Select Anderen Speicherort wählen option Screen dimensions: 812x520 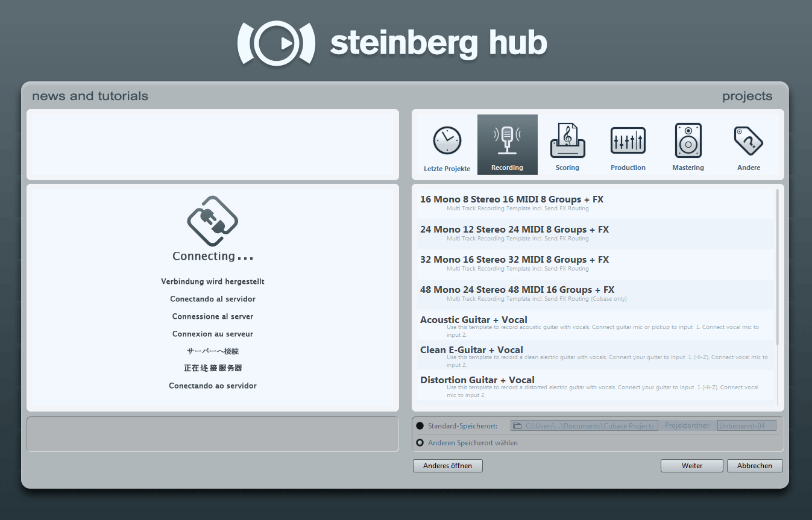coord(420,443)
